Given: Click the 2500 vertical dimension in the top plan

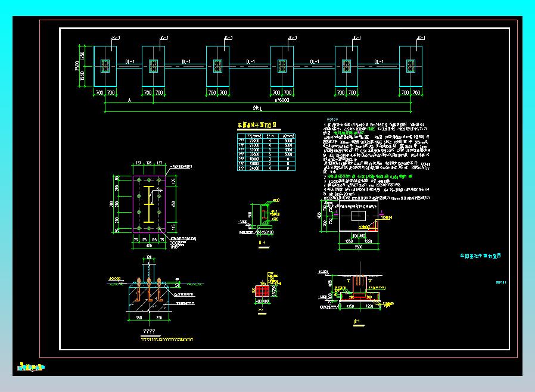Looking at the screenshot, I should click(x=77, y=66).
